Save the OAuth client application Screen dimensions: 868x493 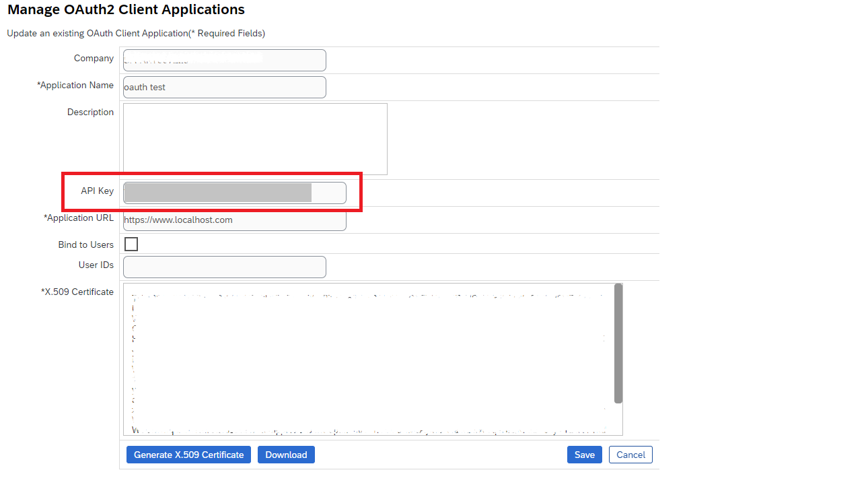pos(585,455)
